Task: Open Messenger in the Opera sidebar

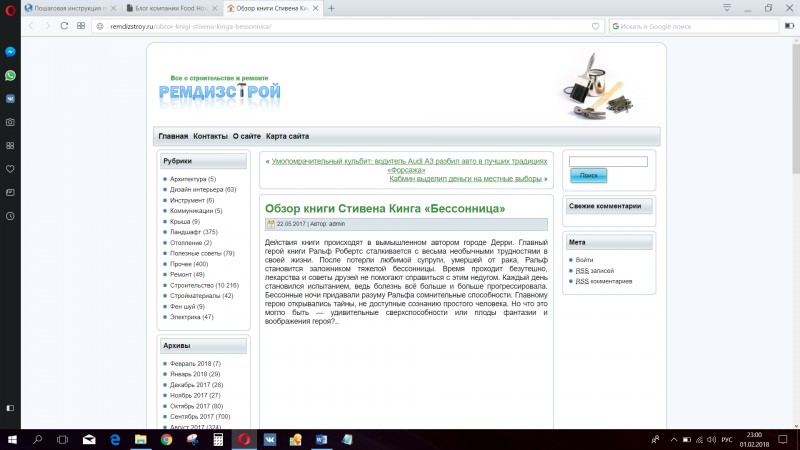Action: coord(10,52)
